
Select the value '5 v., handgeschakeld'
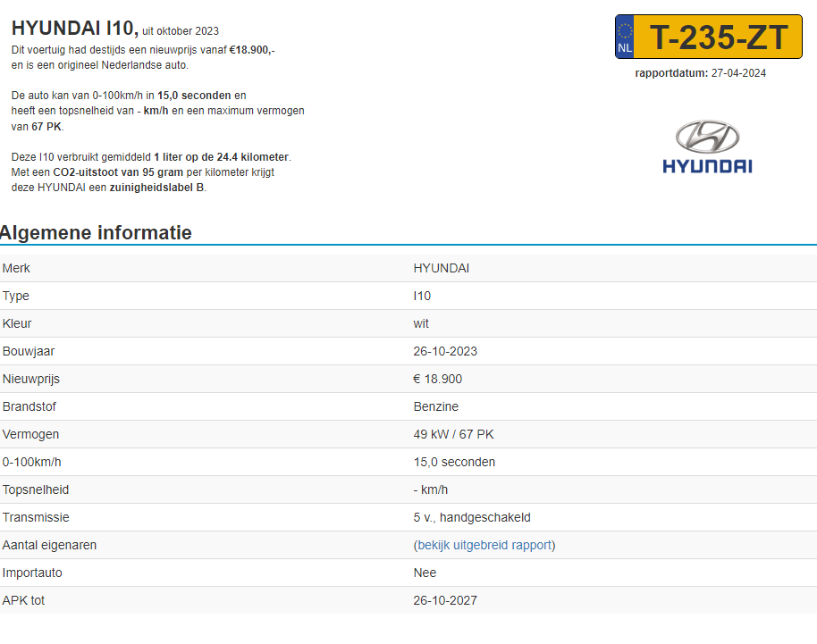tap(472, 517)
